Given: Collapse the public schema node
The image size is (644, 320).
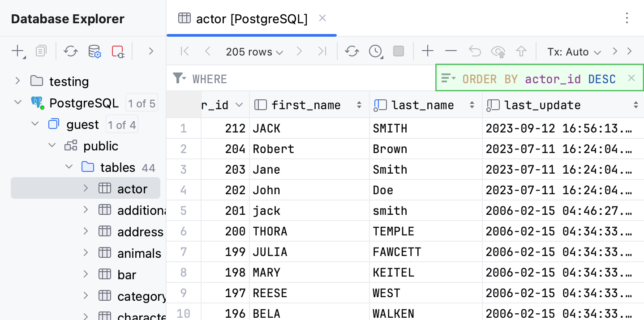Looking at the screenshot, I should [52, 145].
